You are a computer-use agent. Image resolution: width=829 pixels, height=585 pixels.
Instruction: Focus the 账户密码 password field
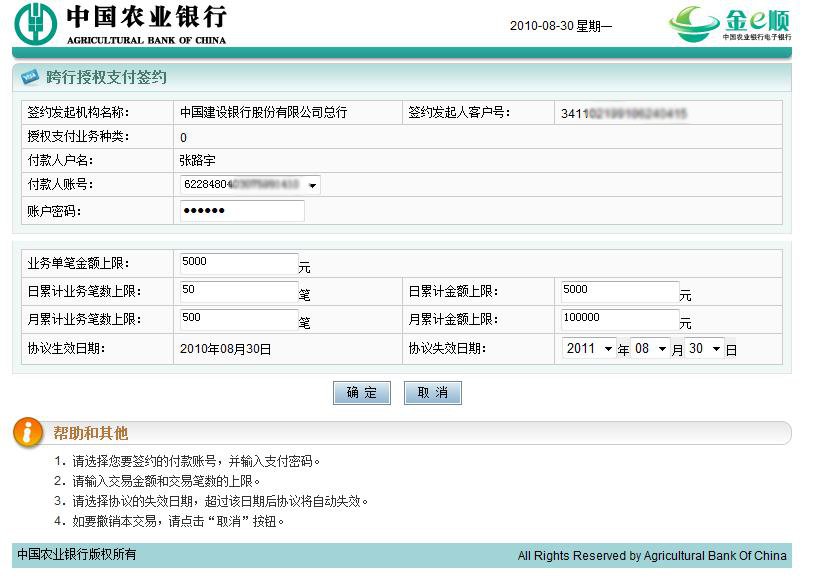click(242, 211)
